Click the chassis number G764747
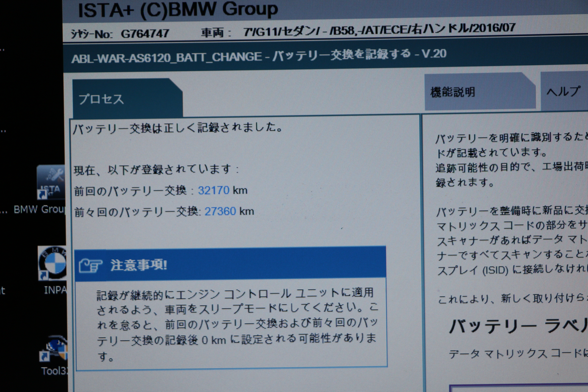 coord(145,33)
